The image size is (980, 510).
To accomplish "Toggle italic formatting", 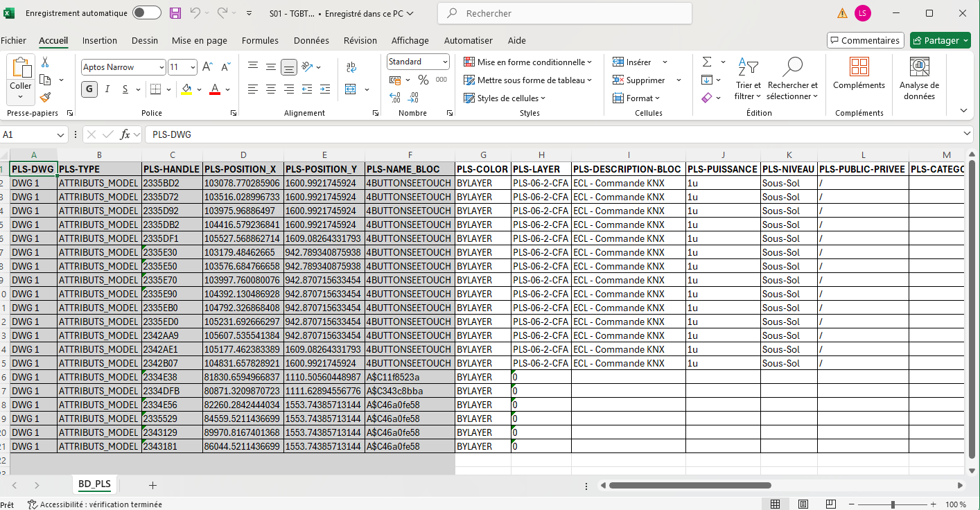I will [106, 89].
